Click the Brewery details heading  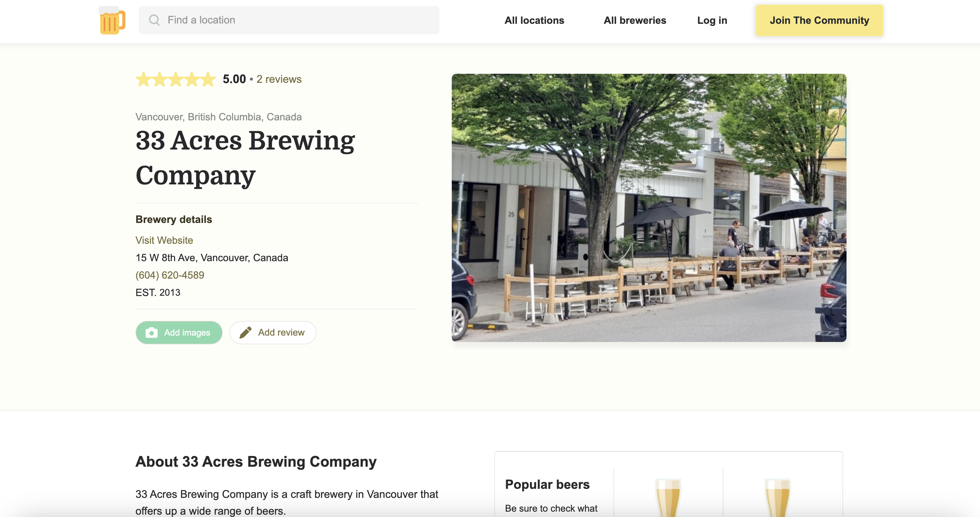pyautogui.click(x=173, y=220)
